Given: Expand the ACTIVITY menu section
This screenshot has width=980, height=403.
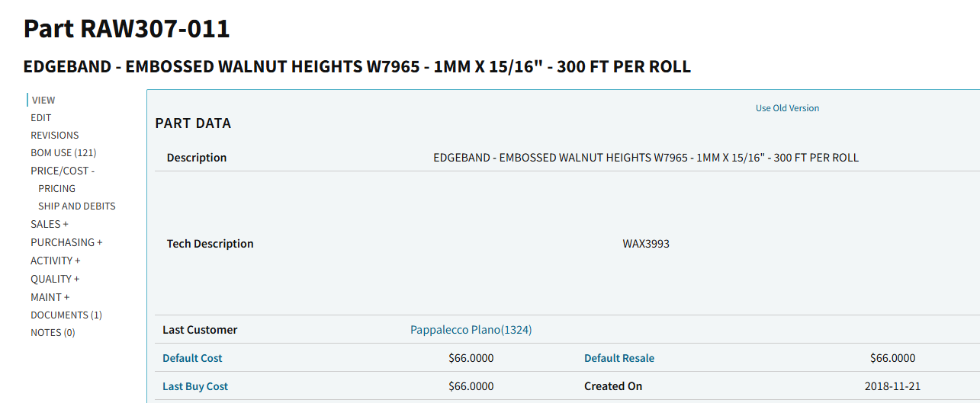Looking at the screenshot, I should 55,261.
